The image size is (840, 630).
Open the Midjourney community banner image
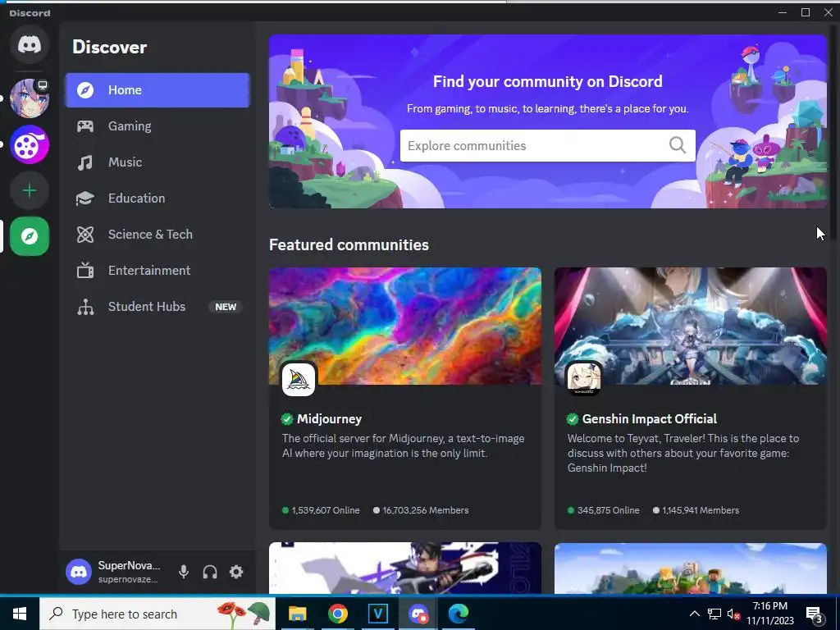(x=405, y=326)
